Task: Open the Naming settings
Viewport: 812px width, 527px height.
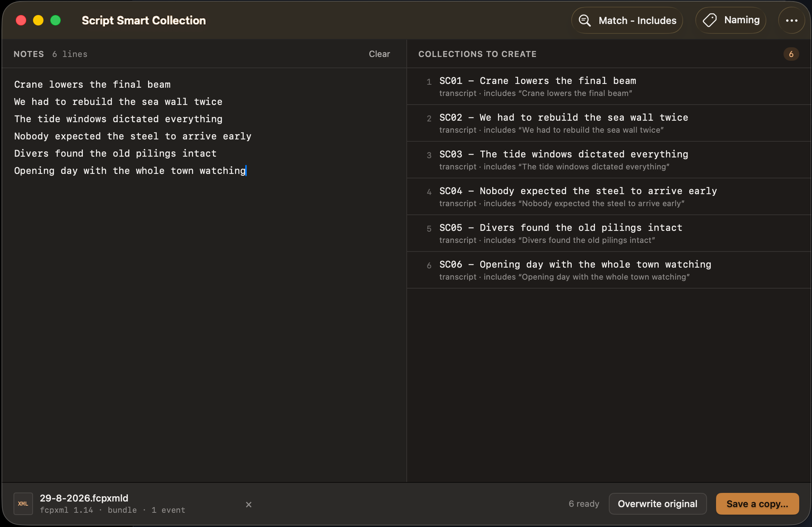Action: tap(731, 20)
